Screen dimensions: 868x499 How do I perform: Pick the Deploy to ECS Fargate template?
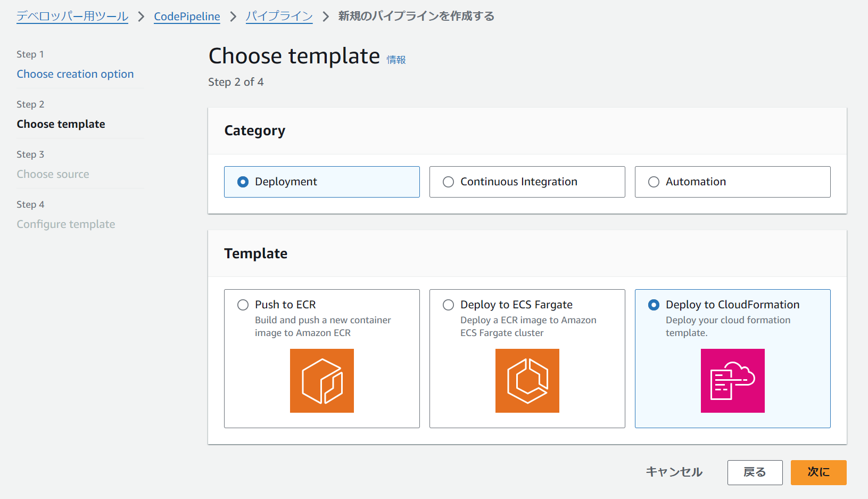449,305
